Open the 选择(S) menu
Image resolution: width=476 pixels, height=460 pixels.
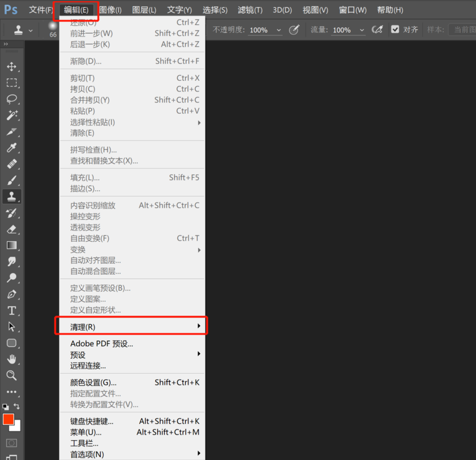[214, 10]
